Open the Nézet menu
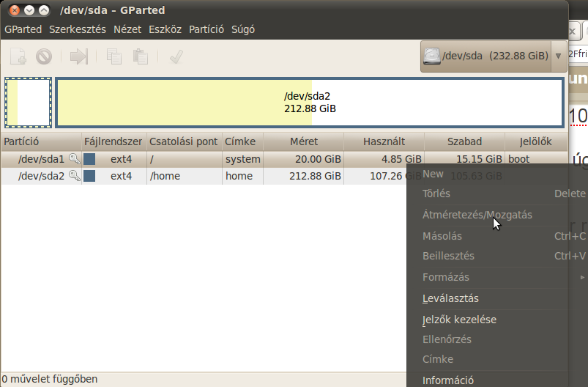This screenshot has height=387, width=588. pos(127,29)
